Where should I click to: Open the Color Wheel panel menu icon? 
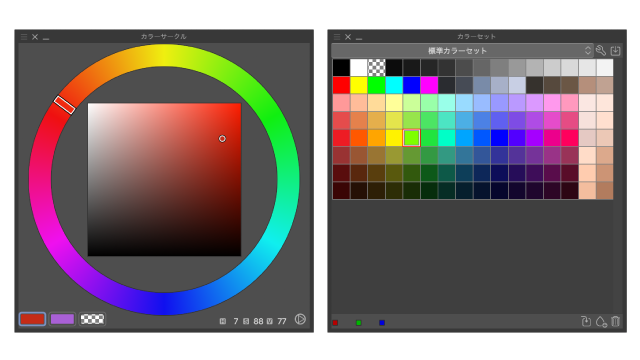pos(24,37)
